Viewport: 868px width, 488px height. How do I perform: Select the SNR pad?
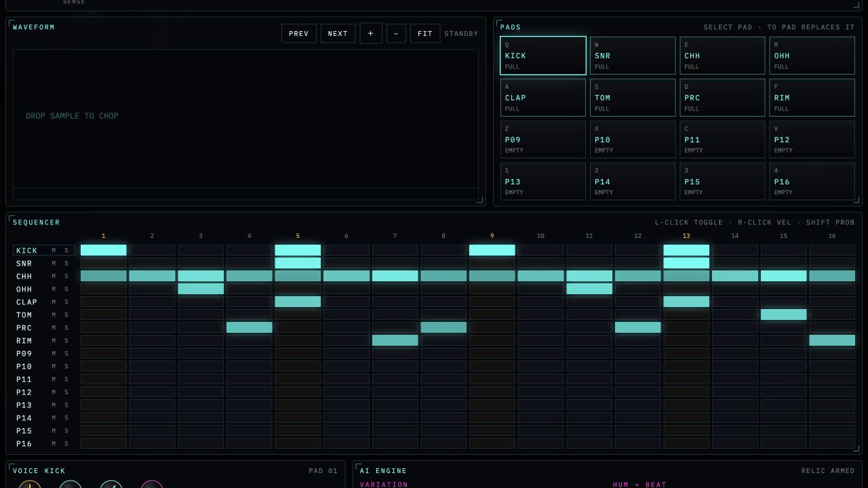(x=633, y=56)
